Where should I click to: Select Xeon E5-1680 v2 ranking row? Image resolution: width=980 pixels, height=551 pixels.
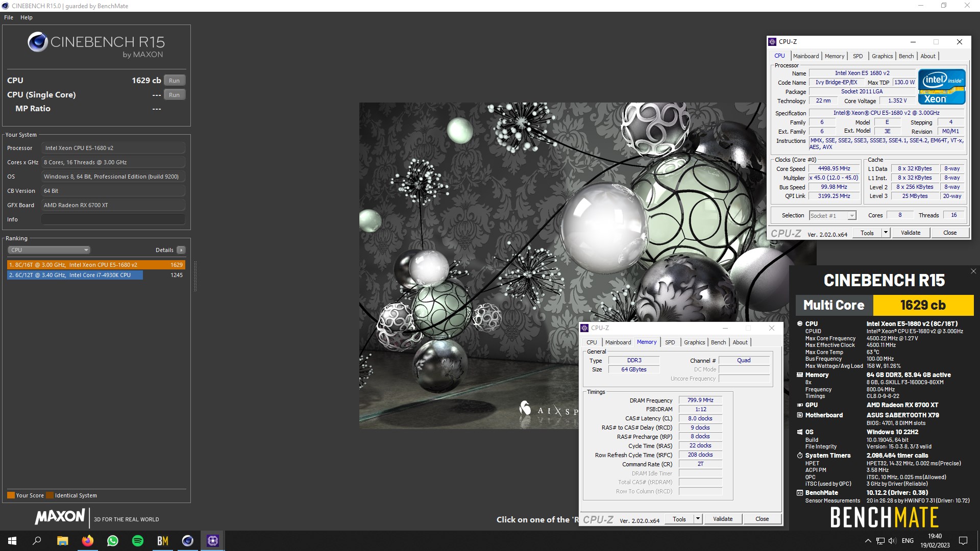coord(96,265)
